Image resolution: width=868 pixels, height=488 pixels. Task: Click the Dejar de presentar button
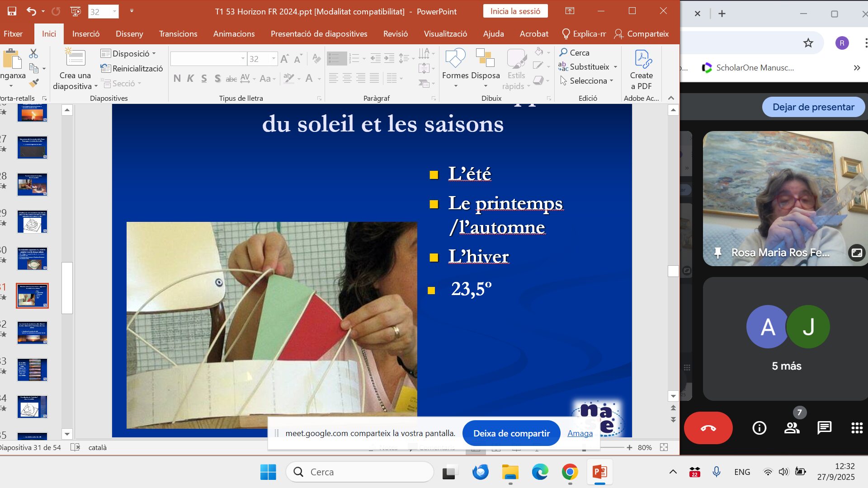pos(813,107)
